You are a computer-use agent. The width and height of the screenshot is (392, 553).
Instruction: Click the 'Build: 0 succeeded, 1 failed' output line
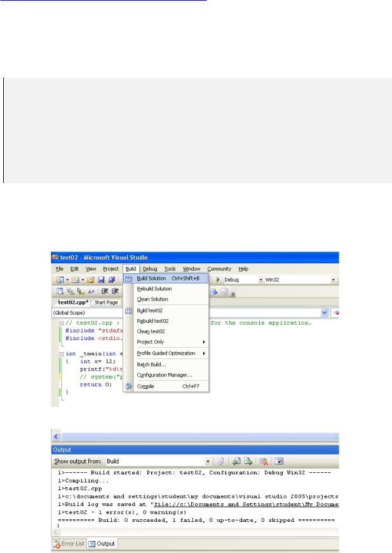pos(196,520)
